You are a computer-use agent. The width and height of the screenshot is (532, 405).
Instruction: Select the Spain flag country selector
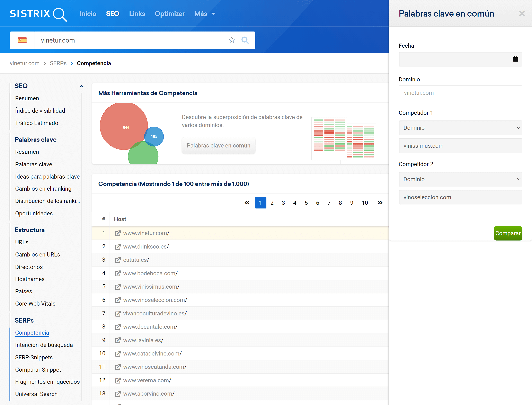[22, 40]
